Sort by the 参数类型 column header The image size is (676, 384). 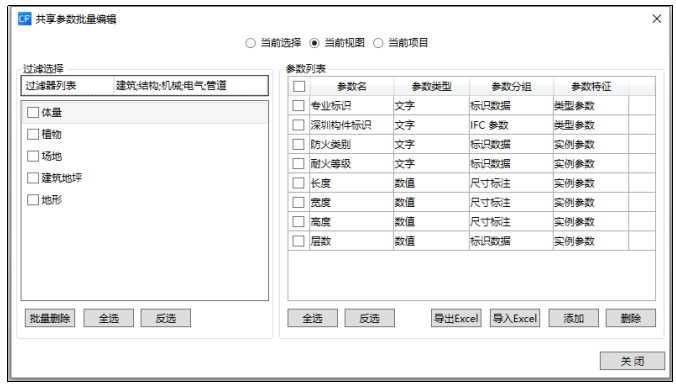point(432,87)
